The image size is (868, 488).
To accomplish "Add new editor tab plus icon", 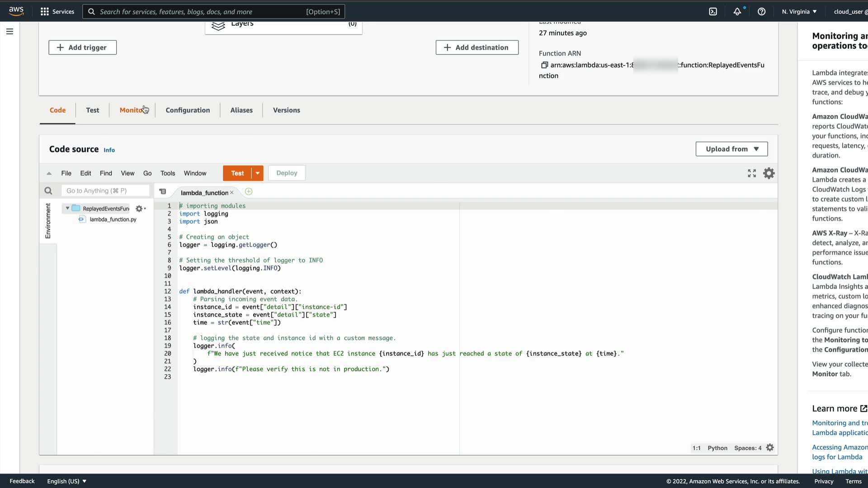I will click(249, 192).
